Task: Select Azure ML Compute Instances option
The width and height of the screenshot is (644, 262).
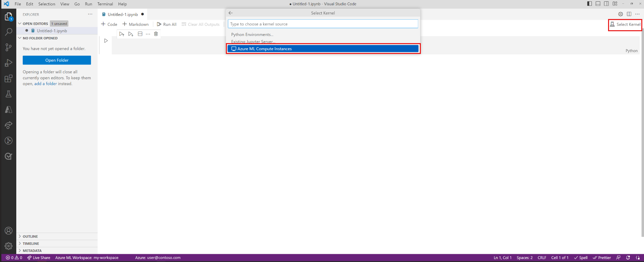Action: (x=323, y=49)
